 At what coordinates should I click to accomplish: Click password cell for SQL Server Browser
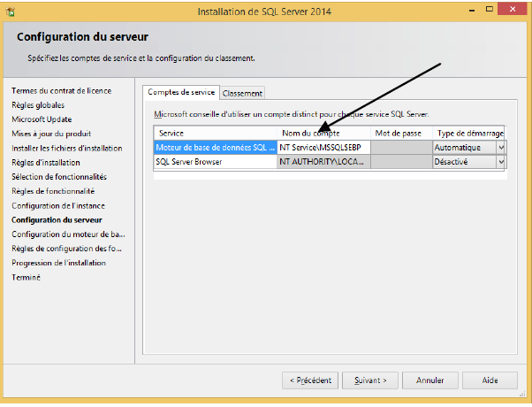click(x=401, y=162)
